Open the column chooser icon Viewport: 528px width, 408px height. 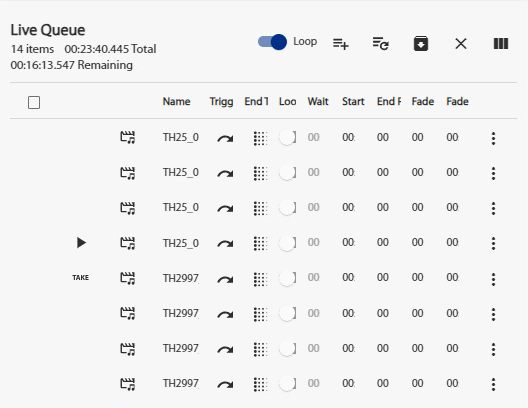(501, 43)
